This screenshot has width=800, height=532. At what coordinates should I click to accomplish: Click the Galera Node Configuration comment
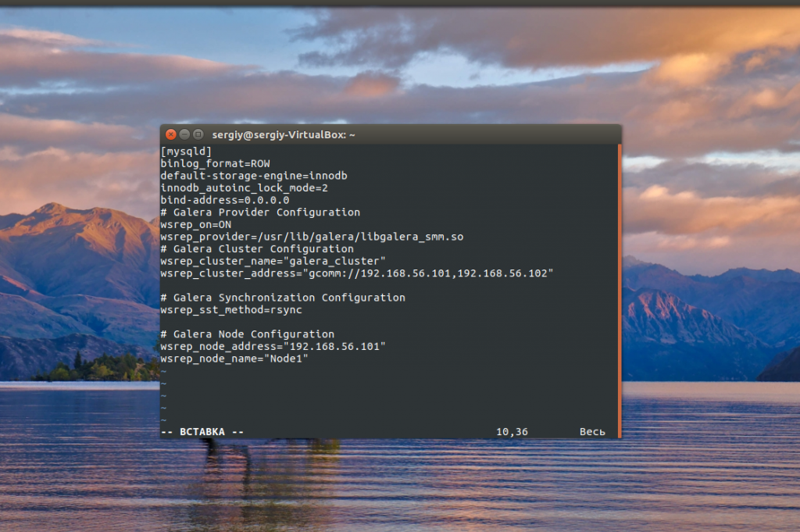(x=248, y=334)
